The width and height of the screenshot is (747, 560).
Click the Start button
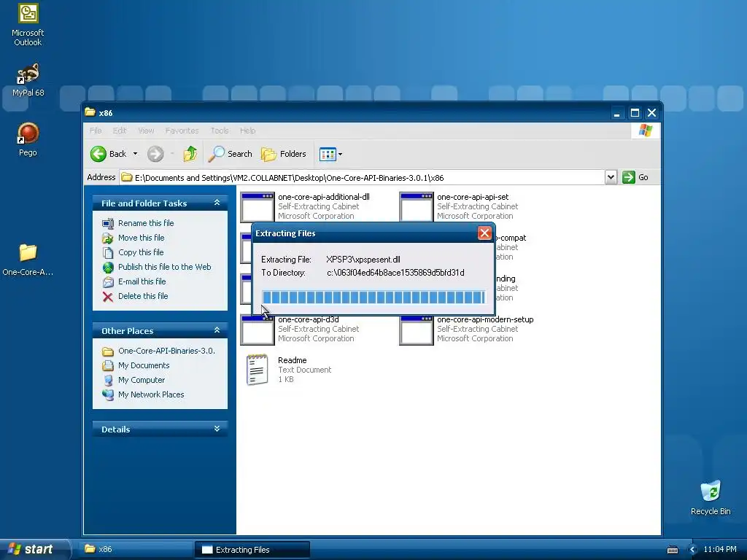[x=34, y=549]
